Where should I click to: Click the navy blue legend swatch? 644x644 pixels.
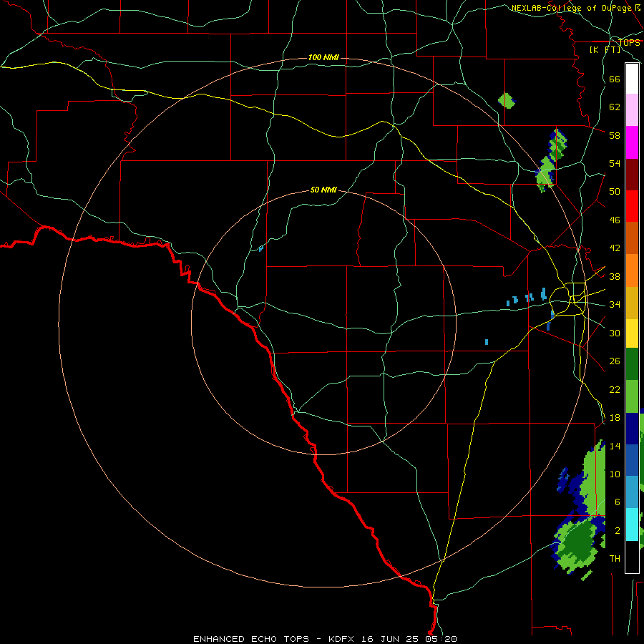632,429
